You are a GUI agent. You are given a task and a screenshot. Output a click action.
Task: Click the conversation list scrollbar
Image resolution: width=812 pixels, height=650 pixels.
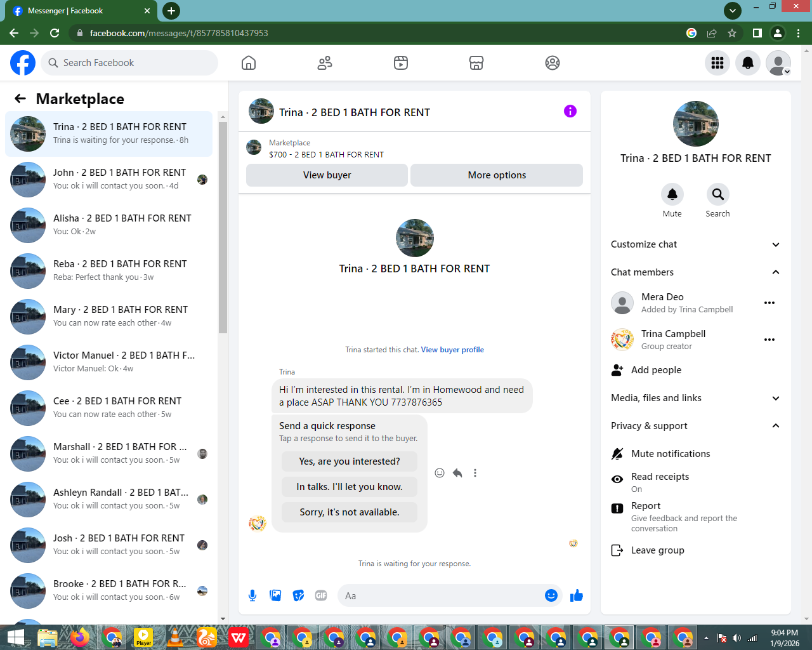pyautogui.click(x=223, y=227)
